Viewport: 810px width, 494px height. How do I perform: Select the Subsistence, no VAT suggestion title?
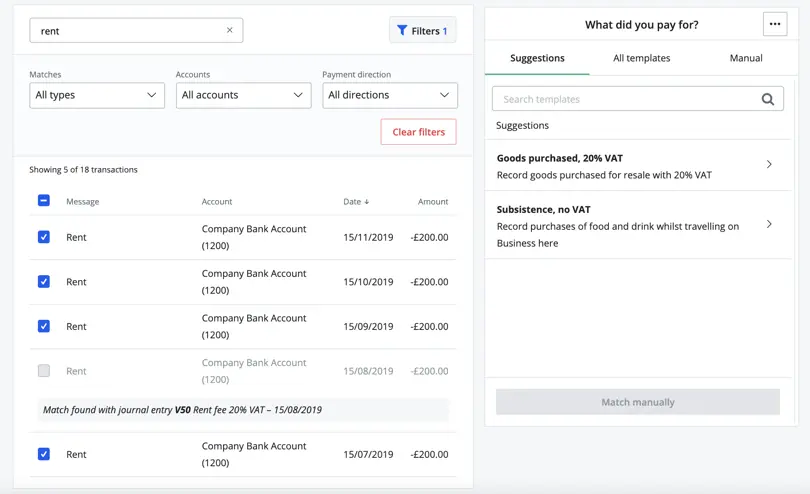pyautogui.click(x=543, y=209)
